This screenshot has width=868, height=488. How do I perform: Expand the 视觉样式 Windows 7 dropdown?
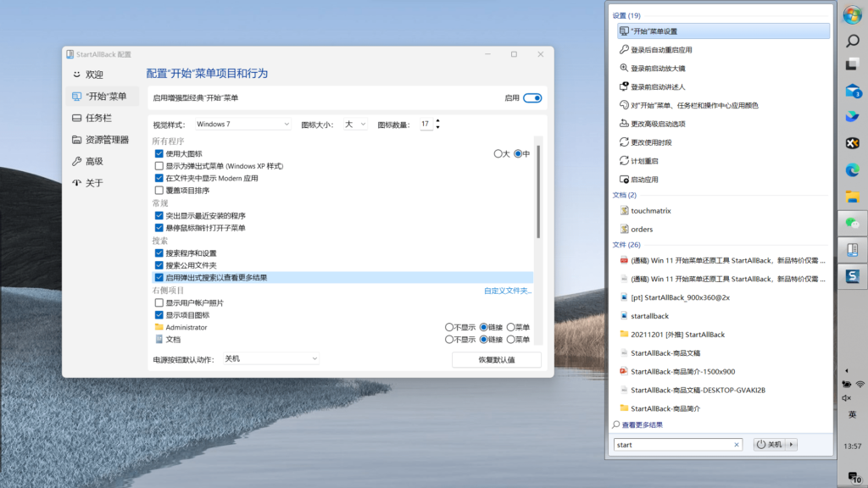242,124
